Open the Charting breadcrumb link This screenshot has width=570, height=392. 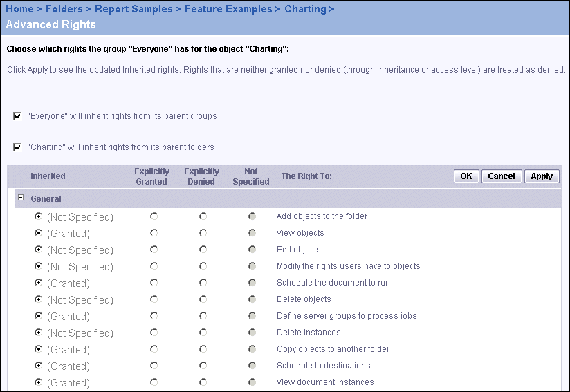pyautogui.click(x=305, y=9)
